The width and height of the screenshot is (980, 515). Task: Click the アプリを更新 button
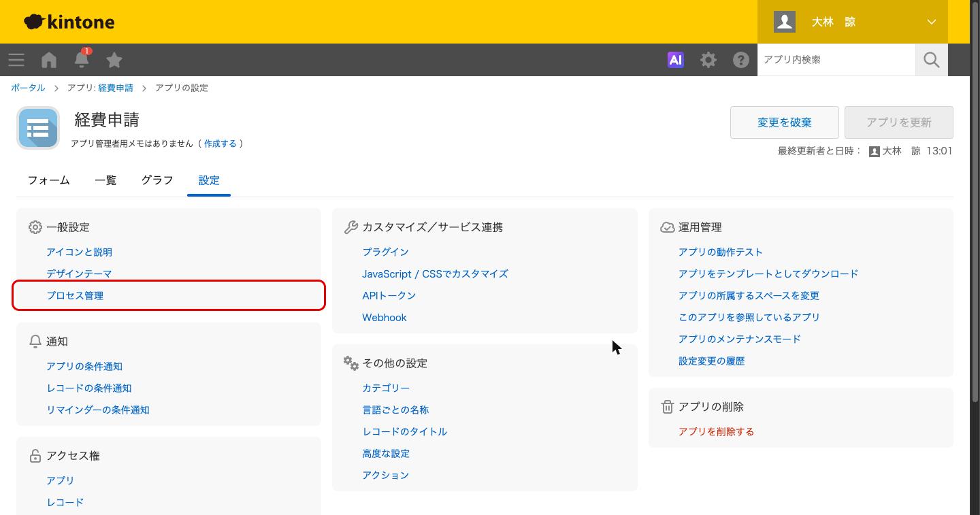click(899, 122)
